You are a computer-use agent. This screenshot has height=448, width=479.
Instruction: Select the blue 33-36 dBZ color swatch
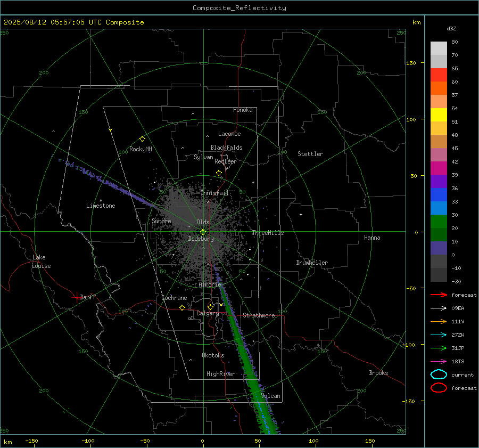439,195
